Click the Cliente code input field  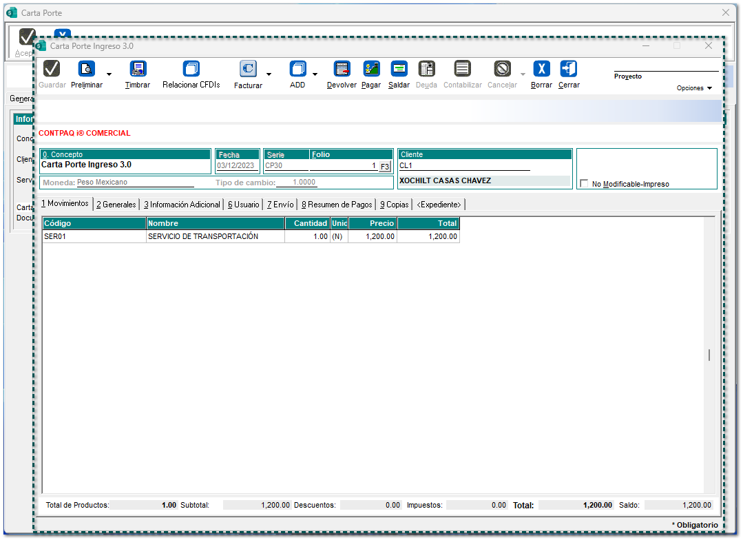[x=464, y=165]
